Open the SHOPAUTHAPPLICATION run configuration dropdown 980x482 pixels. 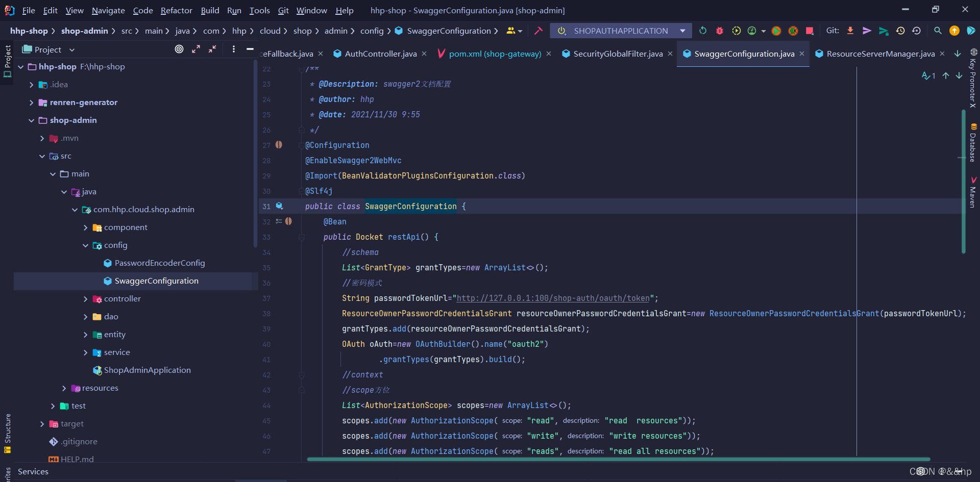click(682, 31)
